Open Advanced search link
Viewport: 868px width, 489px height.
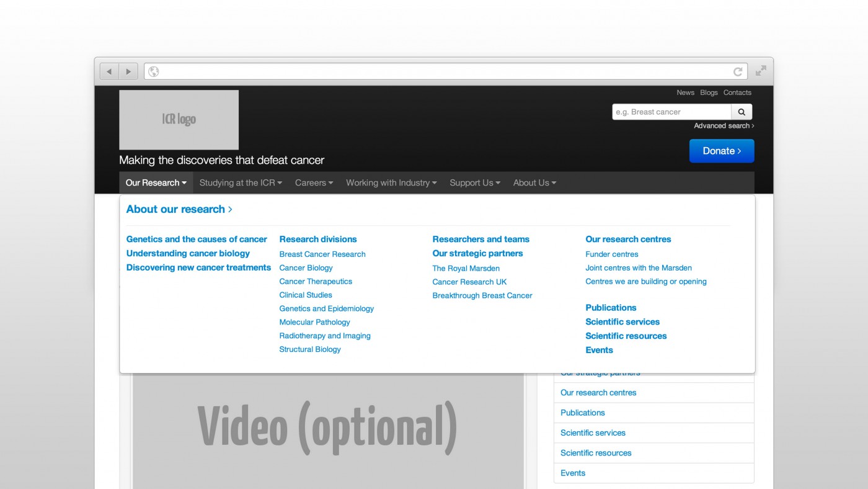tap(724, 125)
